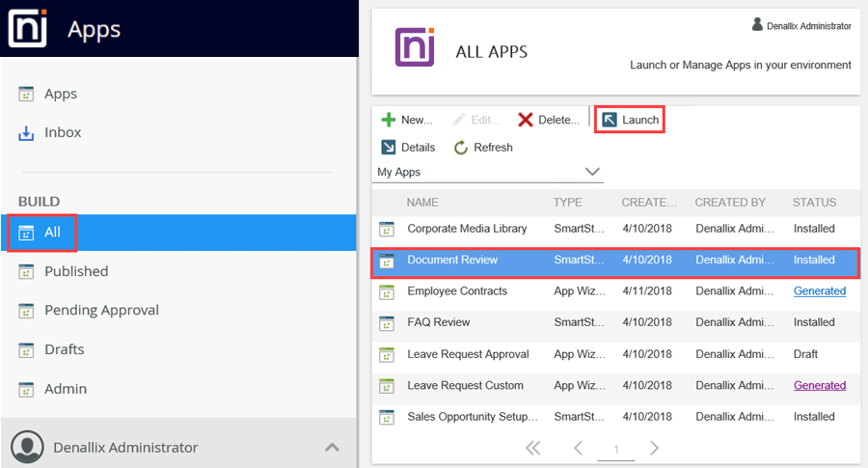Click the Generated link for Leave Request Custom

tap(819, 385)
